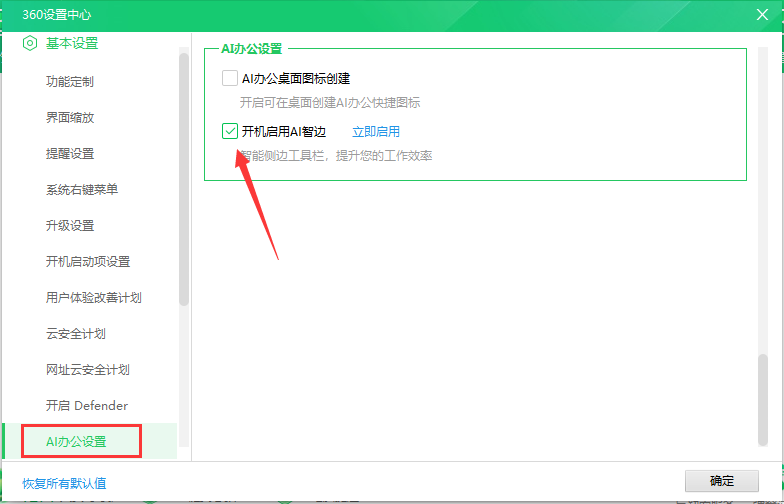Click the AI办公设置 group title
Viewport: 784px width, 504px height.
(252, 49)
